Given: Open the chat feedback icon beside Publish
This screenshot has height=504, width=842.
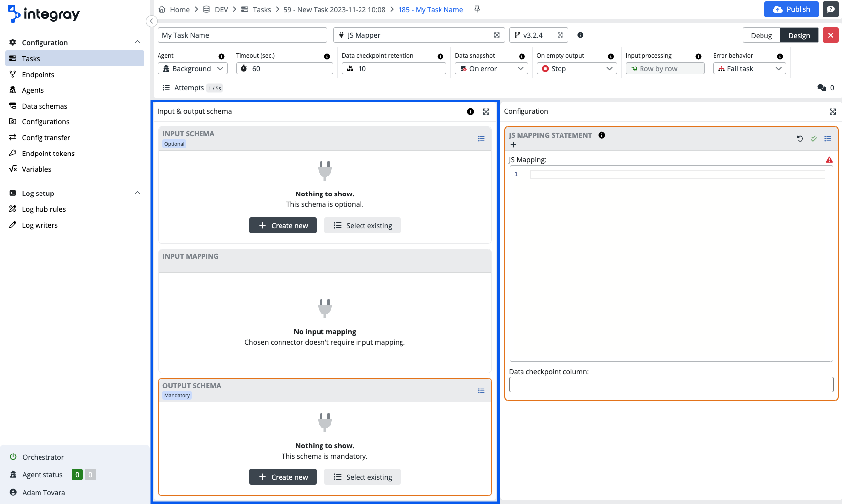Looking at the screenshot, I should coord(830,9).
